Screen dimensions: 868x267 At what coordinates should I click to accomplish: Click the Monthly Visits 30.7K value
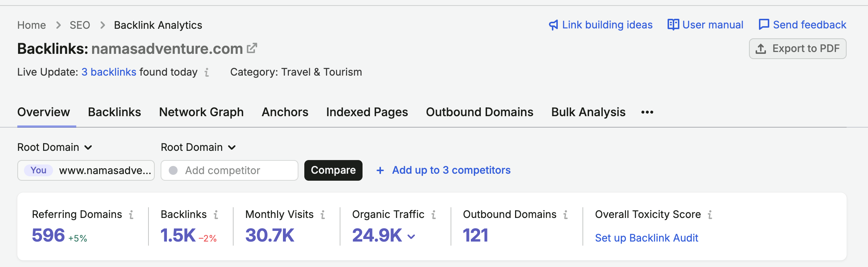click(270, 235)
